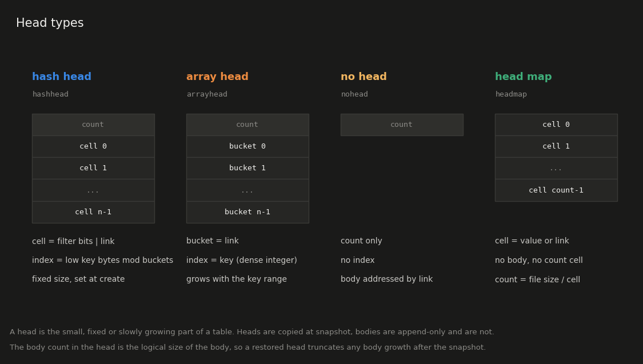Select the yellow 'no head' heading

364,77
